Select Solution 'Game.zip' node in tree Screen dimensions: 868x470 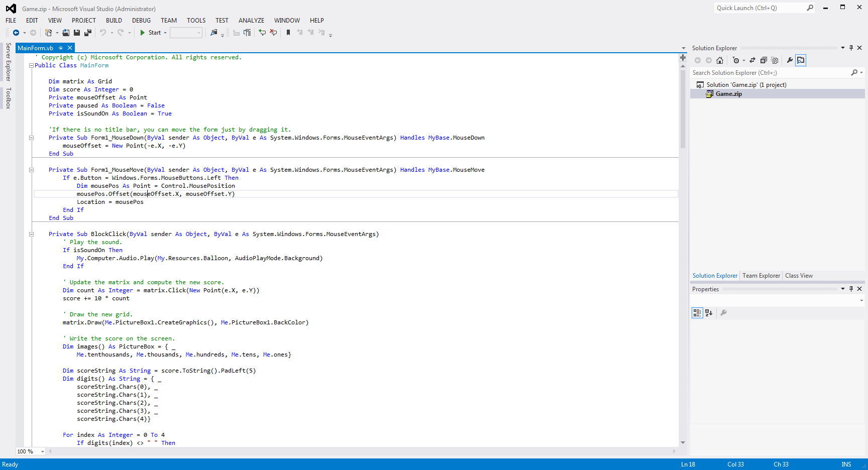point(746,85)
